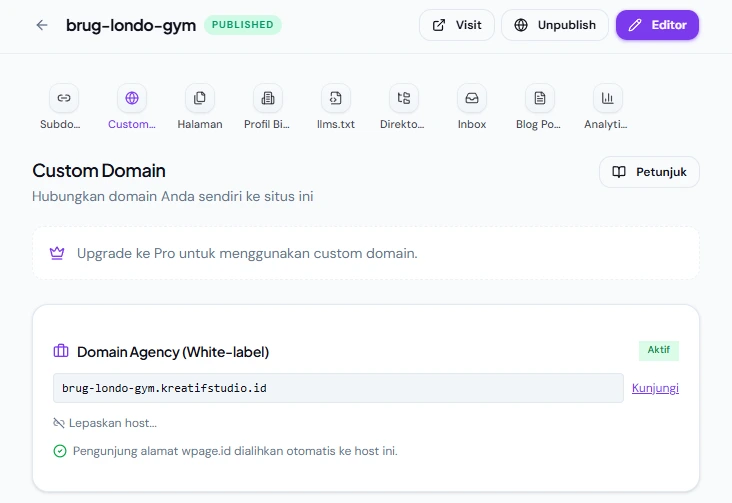Click the Visit button

[457, 25]
